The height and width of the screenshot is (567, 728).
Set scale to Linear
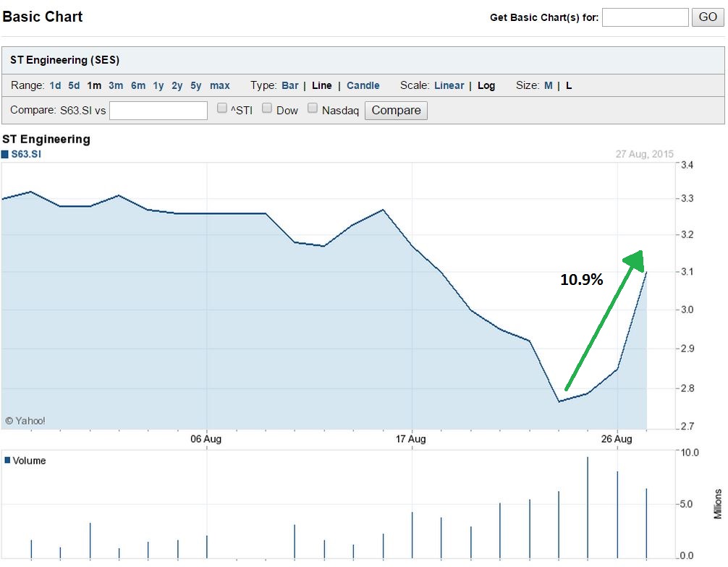pyautogui.click(x=449, y=85)
